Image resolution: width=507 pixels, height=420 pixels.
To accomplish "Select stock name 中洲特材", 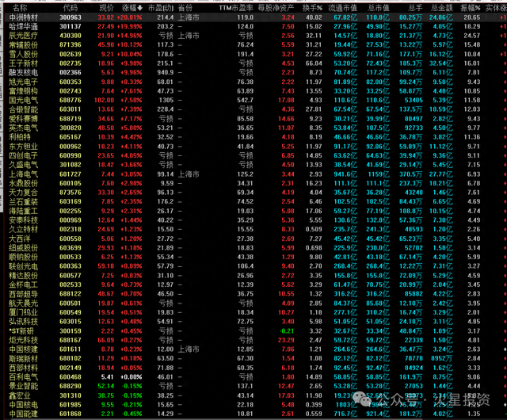I will point(23,17).
